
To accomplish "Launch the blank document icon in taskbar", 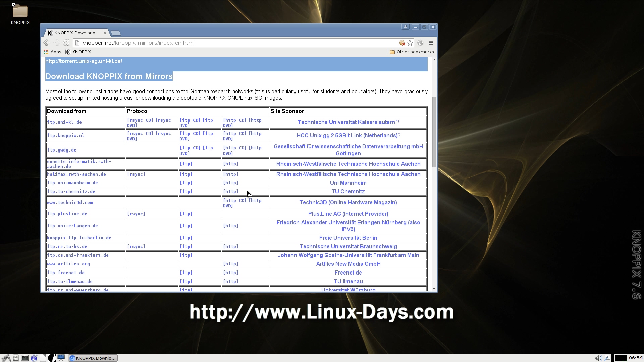I will click(43, 358).
